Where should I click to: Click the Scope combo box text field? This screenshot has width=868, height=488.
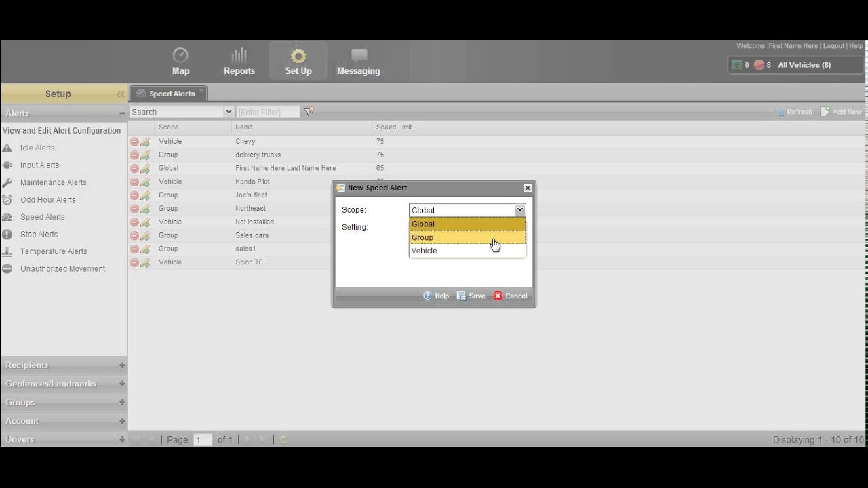pyautogui.click(x=462, y=210)
